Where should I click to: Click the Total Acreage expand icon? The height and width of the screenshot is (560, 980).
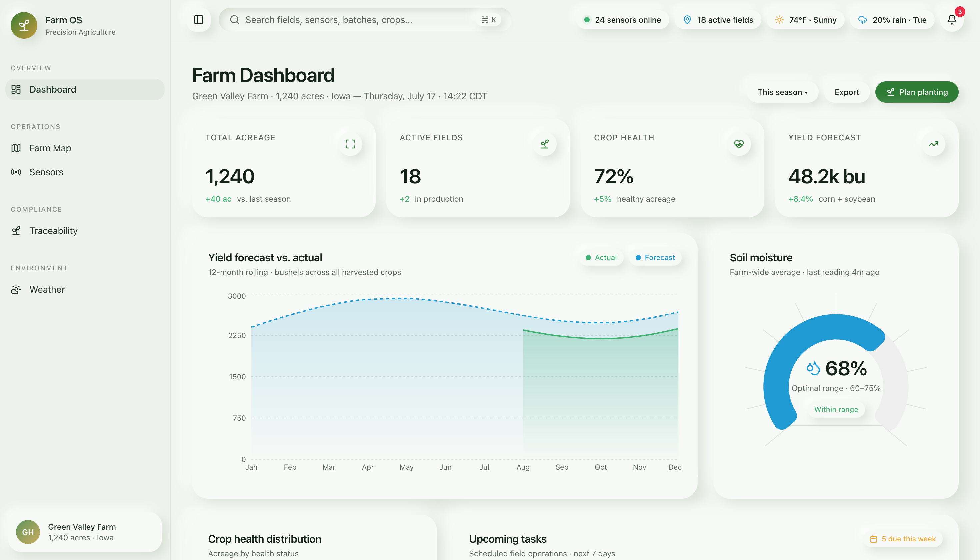(350, 144)
